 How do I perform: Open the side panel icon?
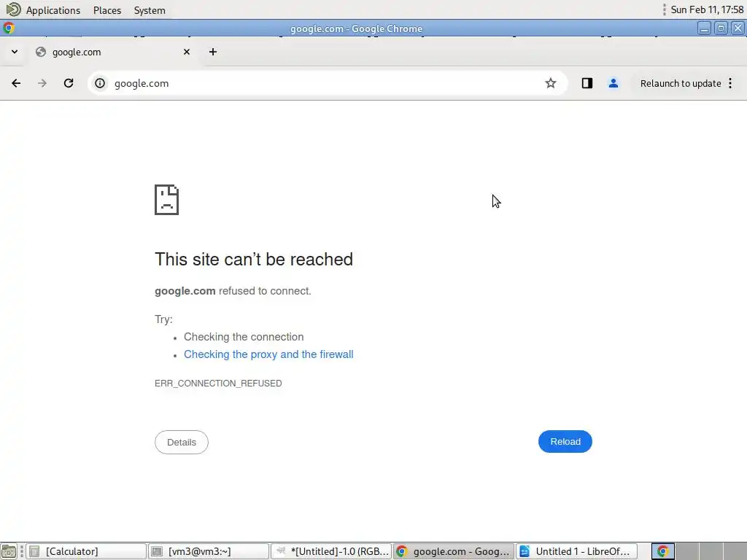coord(587,83)
